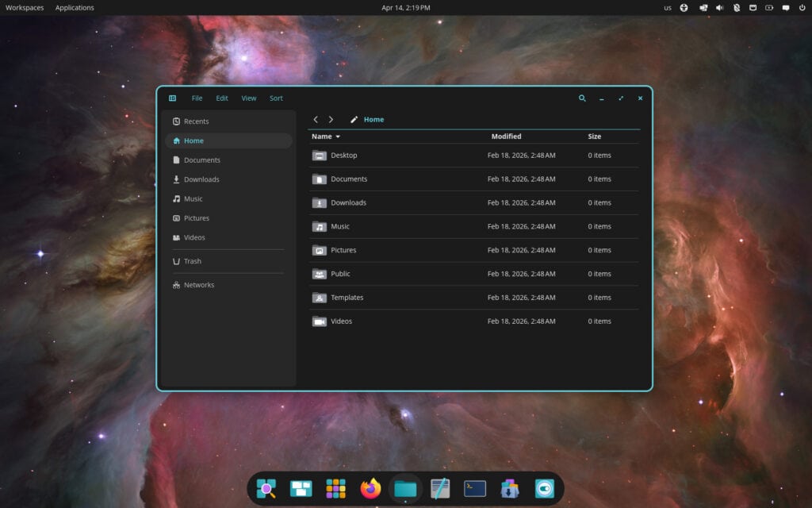
Task: Select Recents in the sidebar
Action: (x=197, y=121)
